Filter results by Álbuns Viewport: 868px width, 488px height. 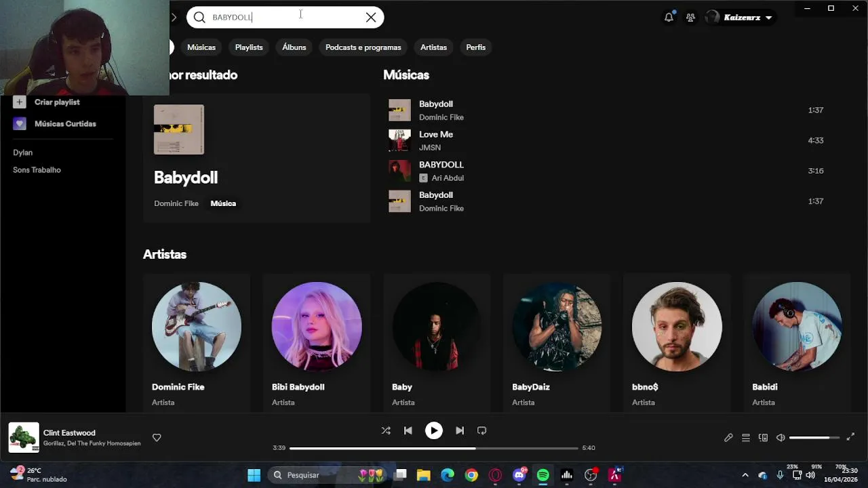tap(294, 47)
